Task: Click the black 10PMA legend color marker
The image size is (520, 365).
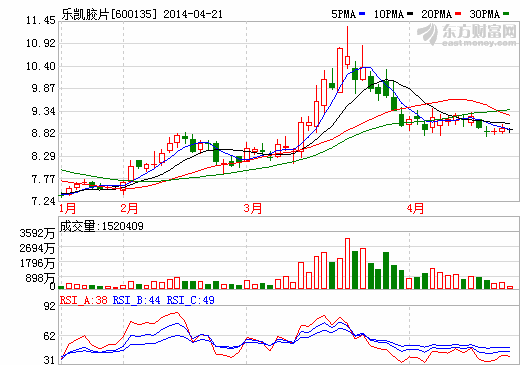Action: coord(410,14)
